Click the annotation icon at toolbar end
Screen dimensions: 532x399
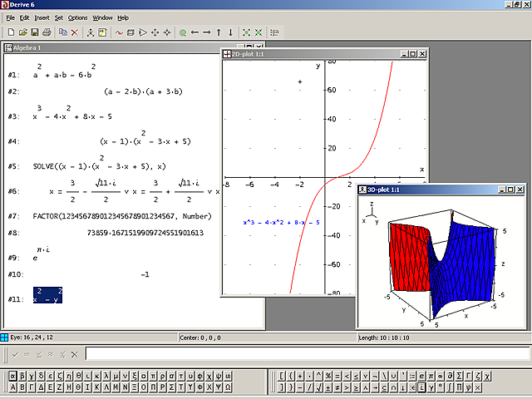[x=274, y=32]
